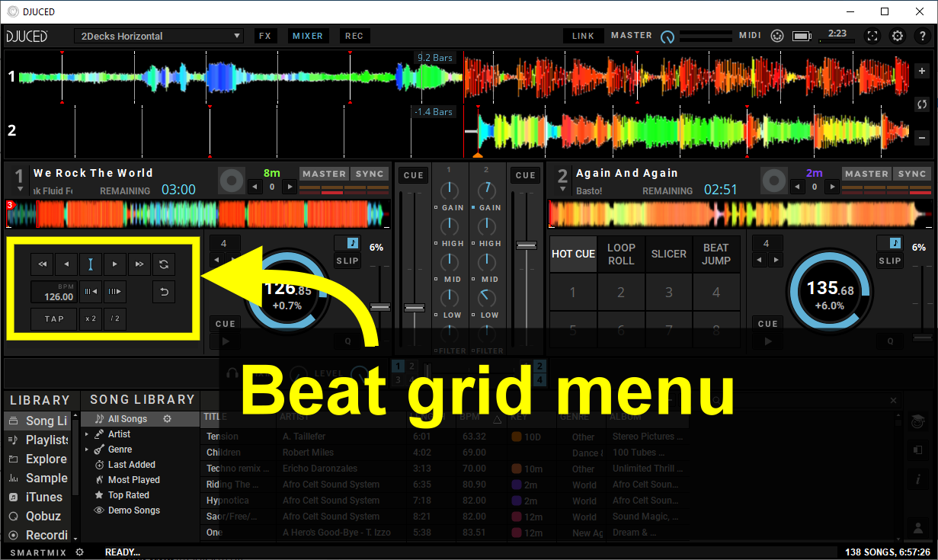Viewport: 938px width, 560px height.
Task: Decrease deck 2 key shift arrow
Action: click(796, 187)
